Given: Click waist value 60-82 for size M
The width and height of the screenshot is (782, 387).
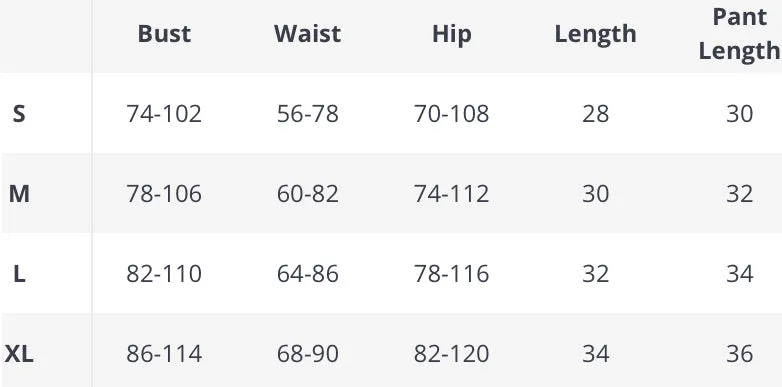Looking at the screenshot, I should click(x=308, y=194).
